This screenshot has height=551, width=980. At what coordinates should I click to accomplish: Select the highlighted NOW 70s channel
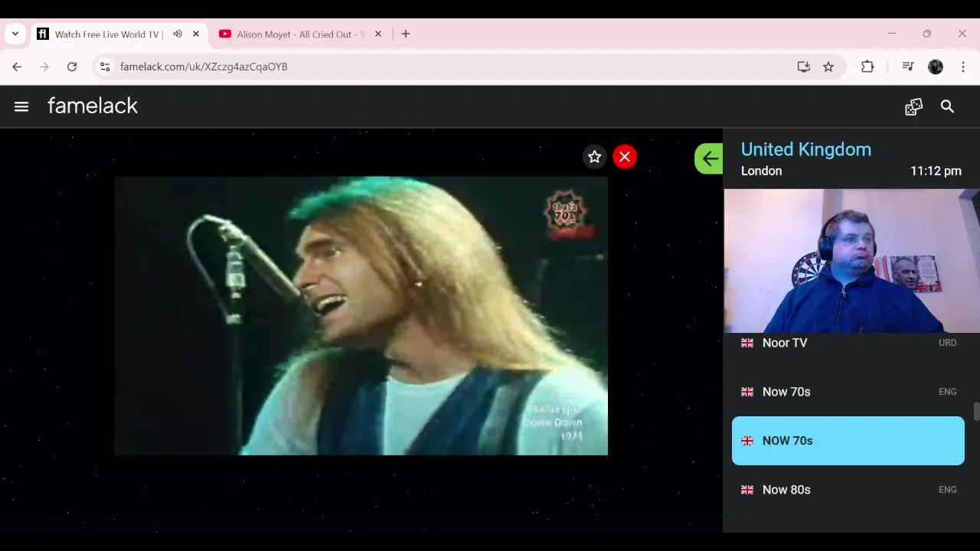point(848,441)
